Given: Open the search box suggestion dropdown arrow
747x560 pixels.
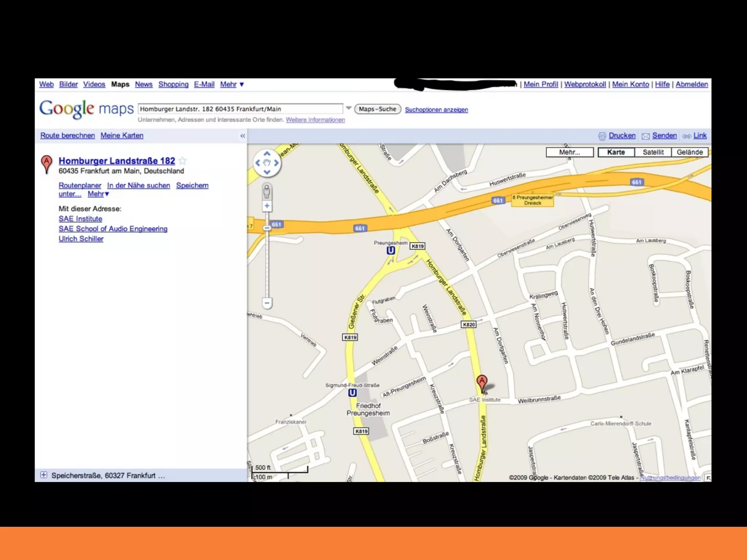Looking at the screenshot, I should [x=348, y=108].
